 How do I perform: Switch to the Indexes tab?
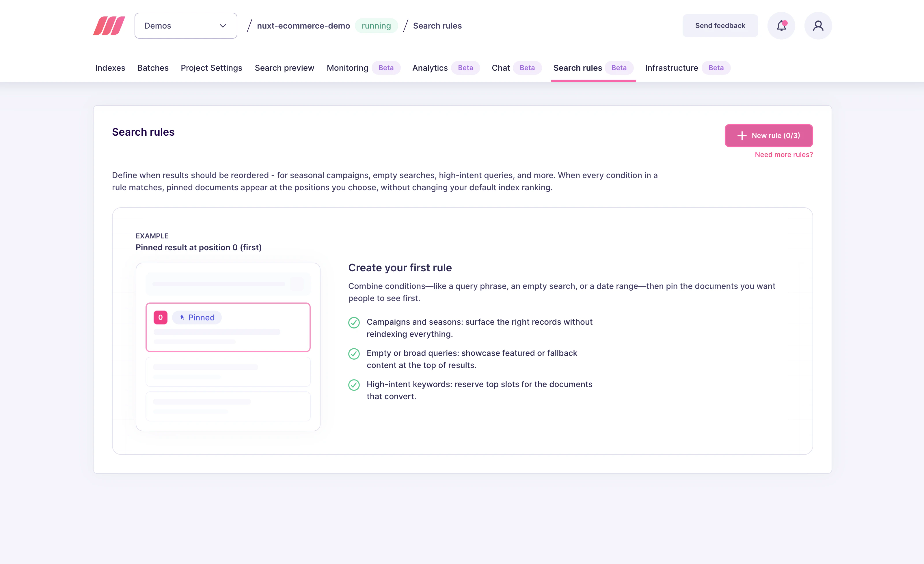click(110, 68)
